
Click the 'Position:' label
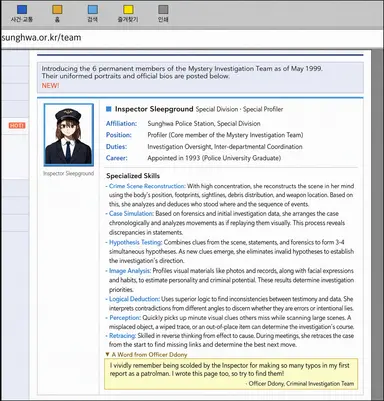click(119, 135)
